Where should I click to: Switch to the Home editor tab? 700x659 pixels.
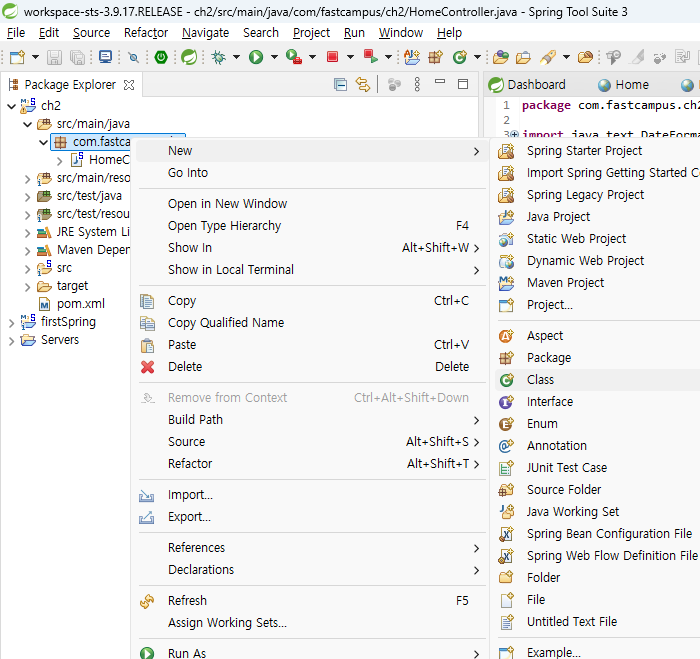coord(624,84)
